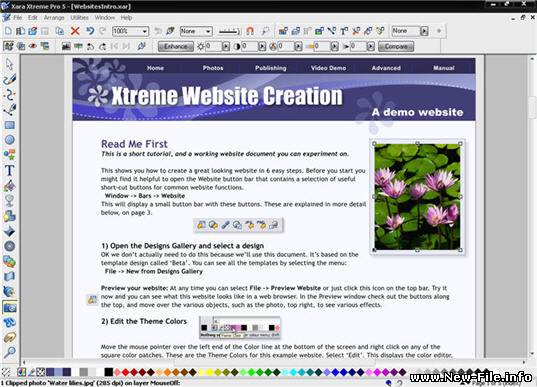
Task: Click the color editor icon on color line
Action: [x=22, y=372]
